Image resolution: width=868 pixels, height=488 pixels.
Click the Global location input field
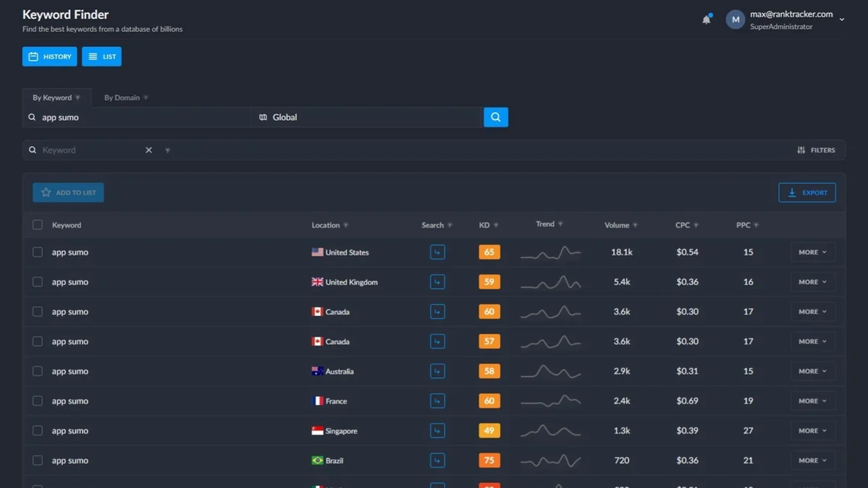coord(369,117)
